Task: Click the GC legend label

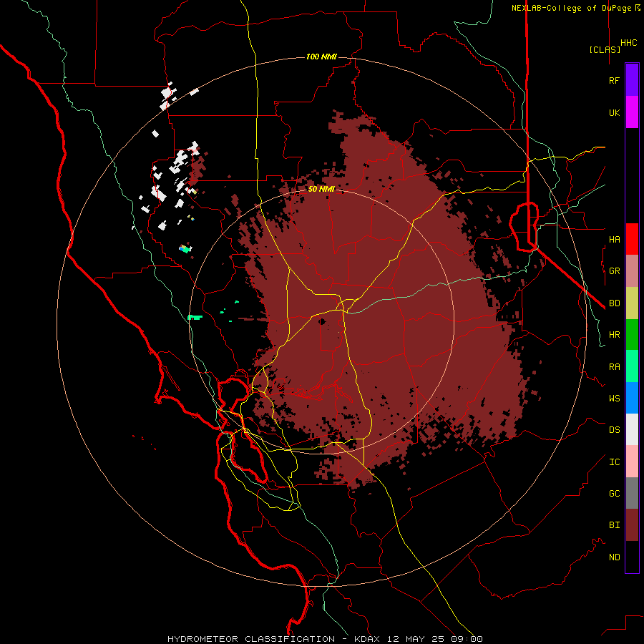Action: 614,494
